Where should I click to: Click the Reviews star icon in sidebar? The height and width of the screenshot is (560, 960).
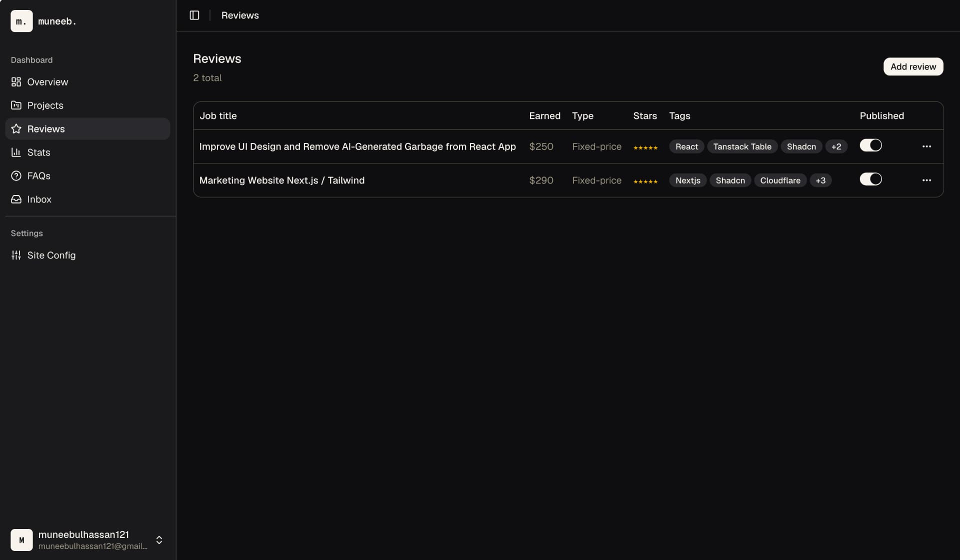[x=16, y=129]
